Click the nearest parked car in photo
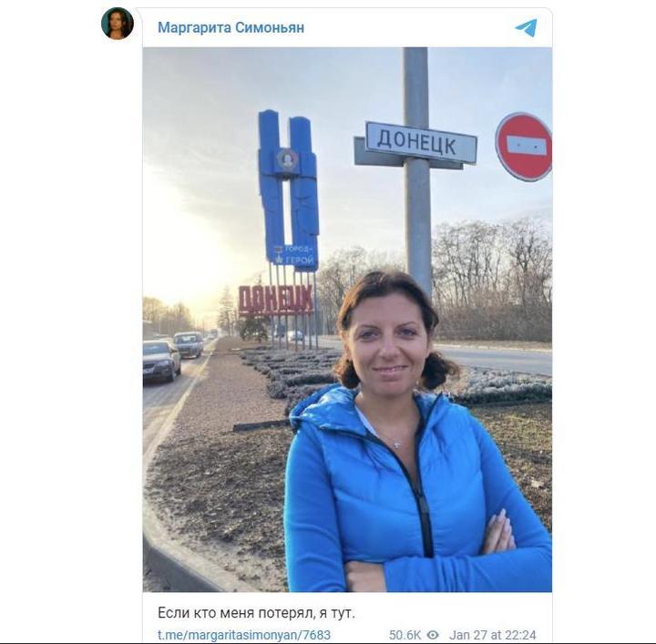 pos(160,360)
